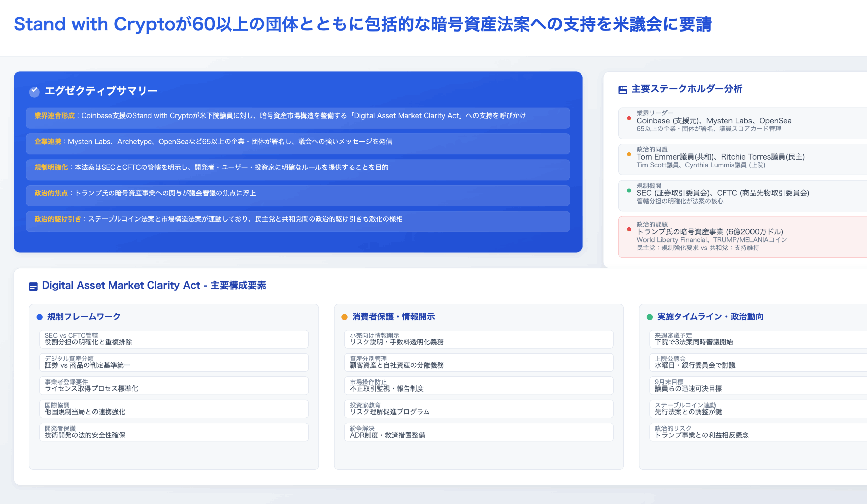The image size is (867, 504).
Task: Click the Digital Asset Market Clarity Act heading
Action: pyautogui.click(x=154, y=286)
